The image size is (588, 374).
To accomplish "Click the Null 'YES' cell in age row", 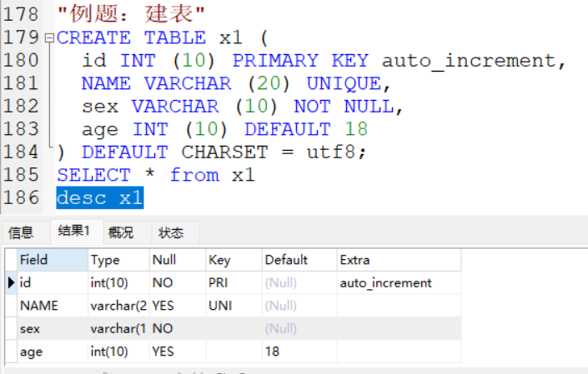I will (178, 352).
